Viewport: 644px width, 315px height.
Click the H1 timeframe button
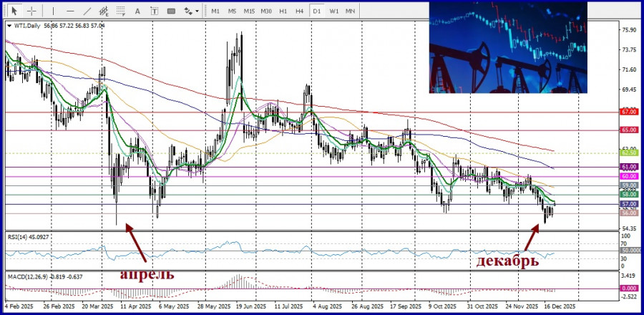point(283,11)
